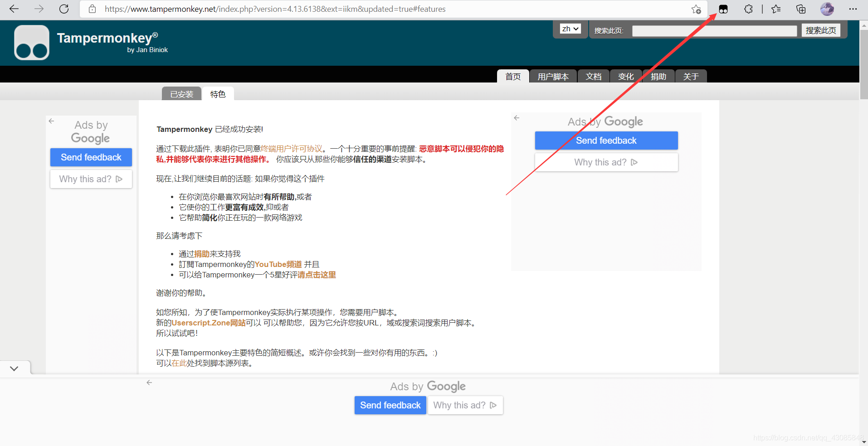Switch to the 已安装 sub-tab
Image resolution: width=868 pixels, height=446 pixels.
[181, 94]
